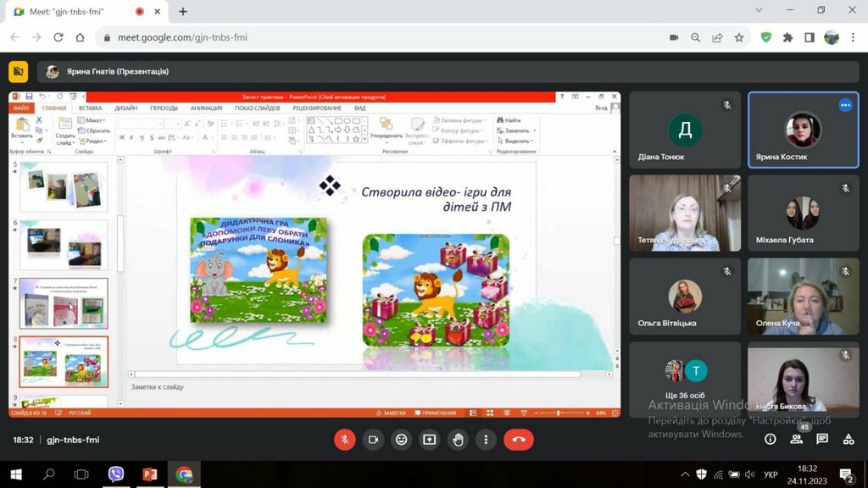Toggle the camera in Meet controls
Screen dimensions: 868x488
click(372, 440)
